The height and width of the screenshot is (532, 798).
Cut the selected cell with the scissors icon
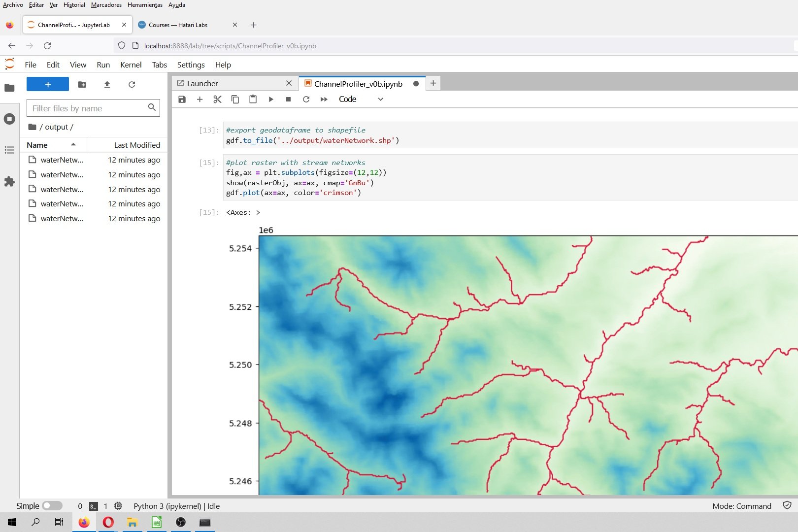pyautogui.click(x=217, y=99)
